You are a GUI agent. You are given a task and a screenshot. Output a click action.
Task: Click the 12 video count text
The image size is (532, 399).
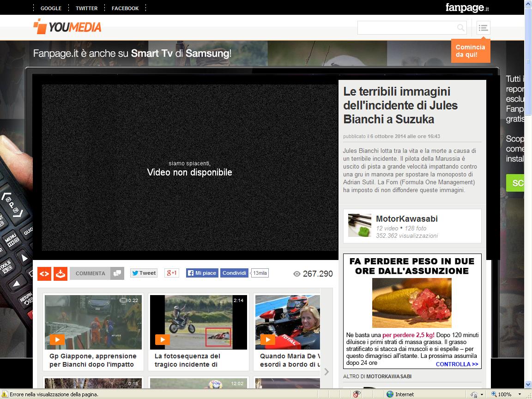(387, 228)
